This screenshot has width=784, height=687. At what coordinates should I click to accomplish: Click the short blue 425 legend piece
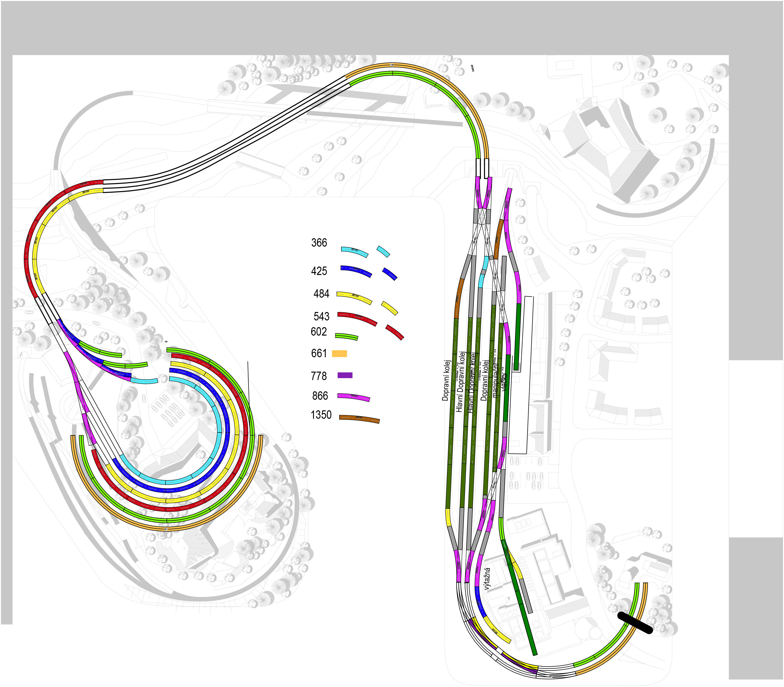click(x=390, y=274)
